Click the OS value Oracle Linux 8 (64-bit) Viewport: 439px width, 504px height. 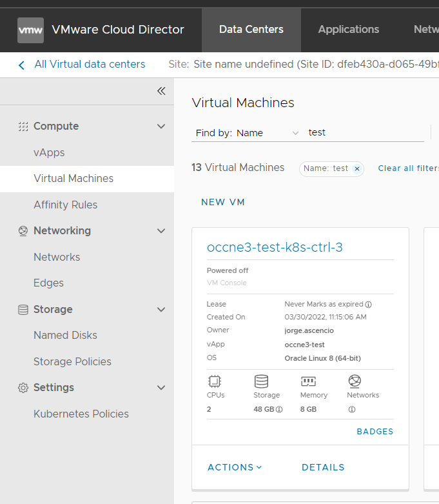tap(322, 358)
